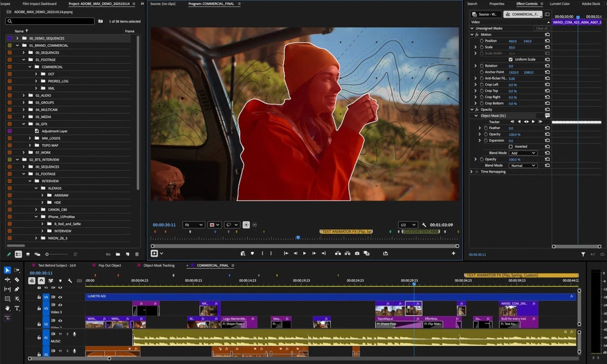The height and width of the screenshot is (364, 607).
Task: Open the 1/2 playback resolution dropdown
Action: [408, 225]
